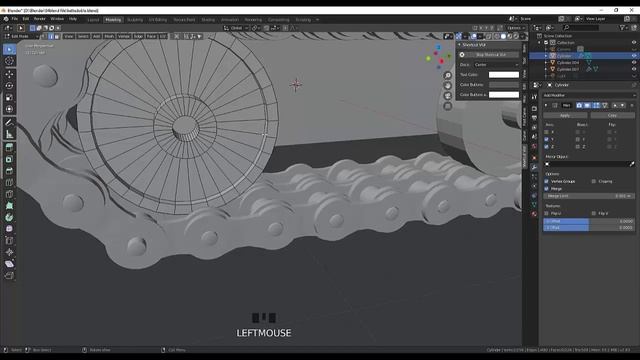Image resolution: width=640 pixels, height=360 pixels.
Task: Open the Add Modifier dropdown
Action: [x=589, y=95]
